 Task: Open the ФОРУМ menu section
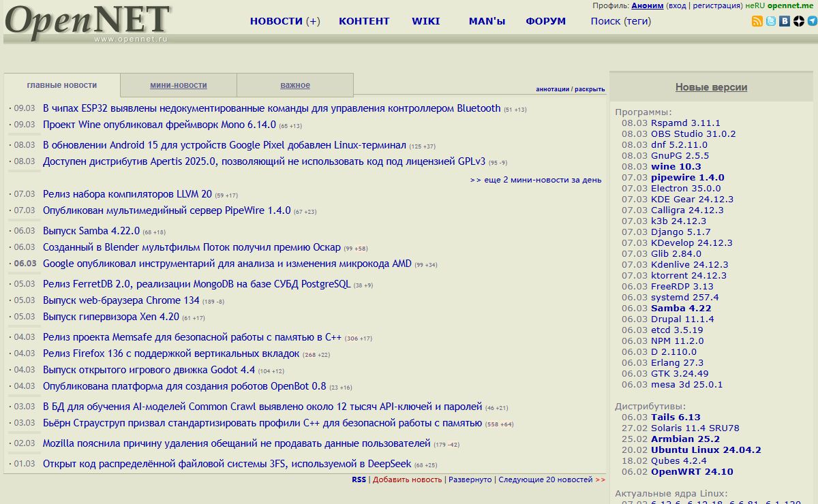click(x=546, y=21)
